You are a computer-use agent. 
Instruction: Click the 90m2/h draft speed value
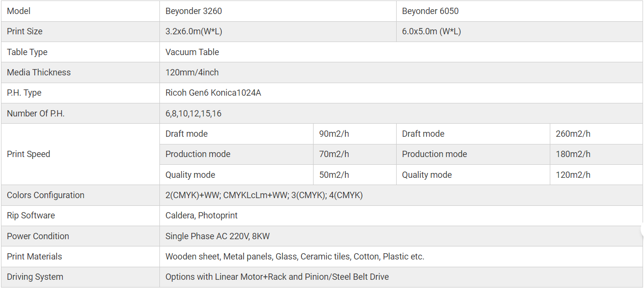(334, 134)
